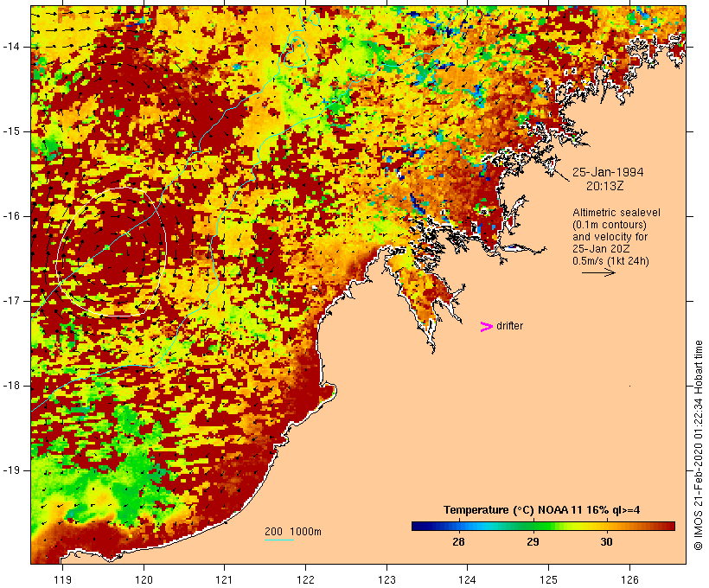Click the latitude axis label '-17'
This screenshot has height=588, width=709.
(x=10, y=301)
